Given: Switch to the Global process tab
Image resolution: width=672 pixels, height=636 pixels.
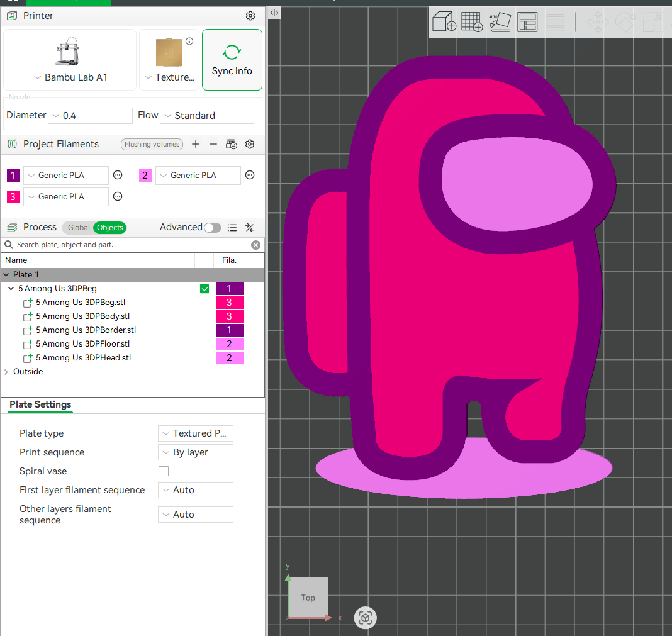Looking at the screenshot, I should pyautogui.click(x=78, y=227).
